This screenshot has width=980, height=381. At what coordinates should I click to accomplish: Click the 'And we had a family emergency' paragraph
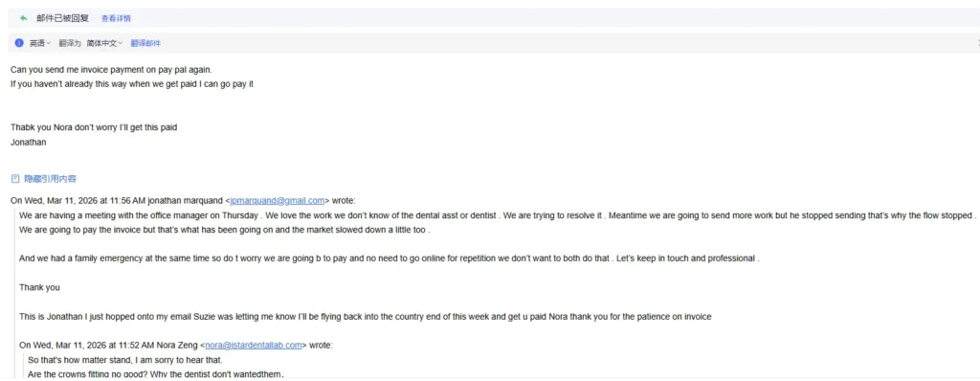(x=390, y=258)
